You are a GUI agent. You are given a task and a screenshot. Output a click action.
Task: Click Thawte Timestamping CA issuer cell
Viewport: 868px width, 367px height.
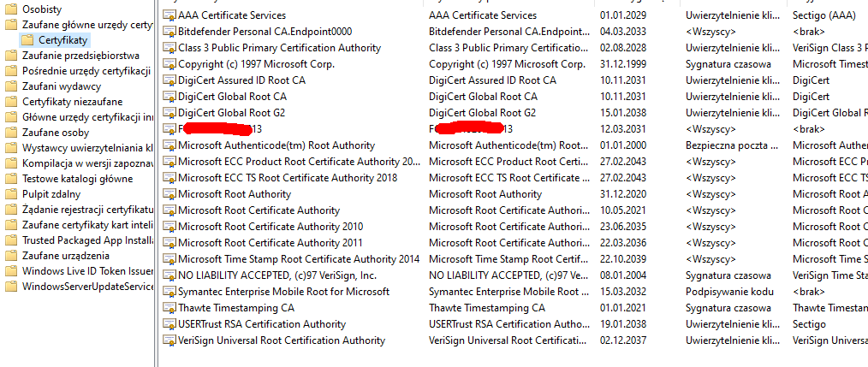click(487, 308)
